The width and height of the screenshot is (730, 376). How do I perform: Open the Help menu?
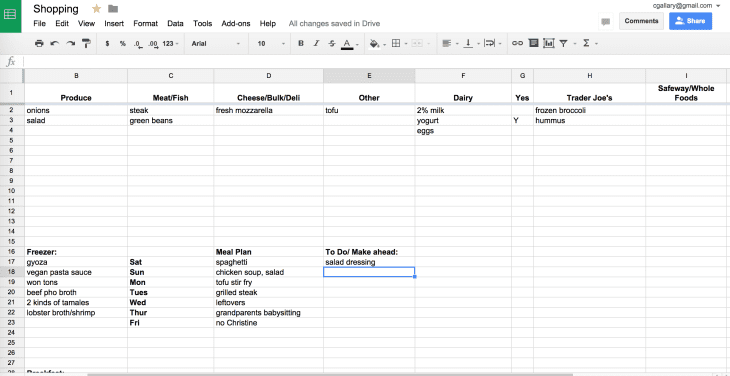pos(268,23)
